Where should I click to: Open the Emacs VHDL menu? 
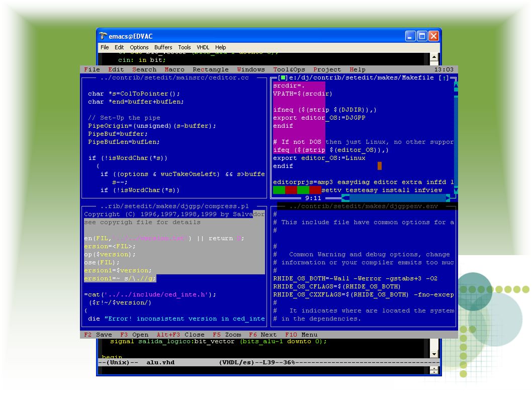coord(203,47)
